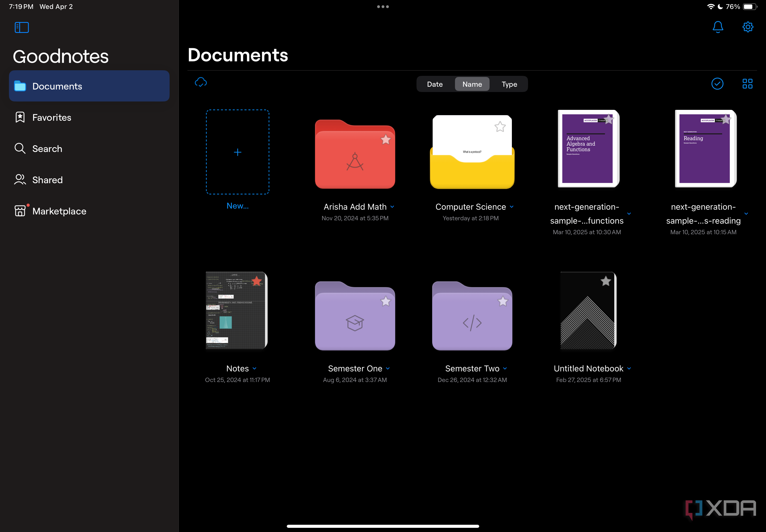Image resolution: width=766 pixels, height=532 pixels.
Task: Select Documents in the sidebar
Action: click(89, 86)
